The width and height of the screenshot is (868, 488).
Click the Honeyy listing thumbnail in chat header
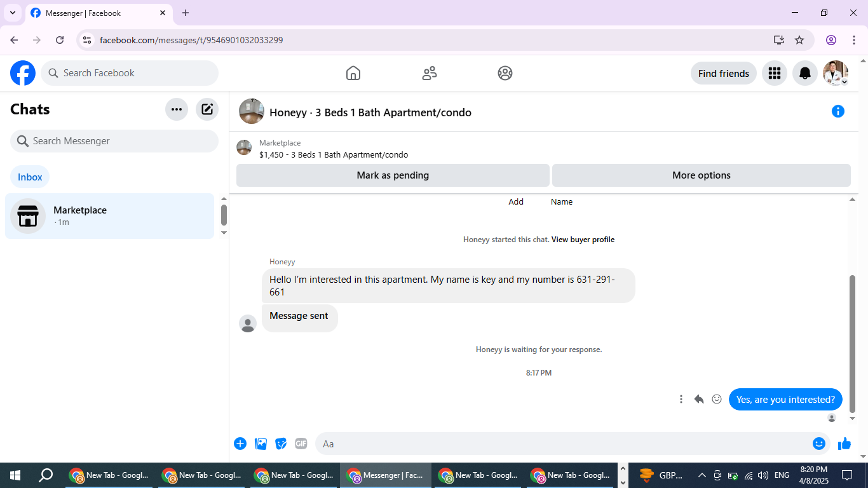[252, 111]
